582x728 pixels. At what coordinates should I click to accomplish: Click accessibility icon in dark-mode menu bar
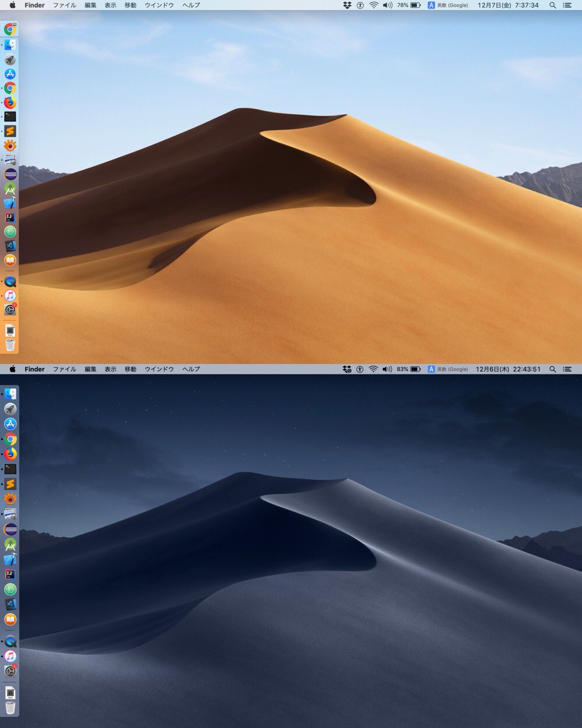pyautogui.click(x=360, y=369)
